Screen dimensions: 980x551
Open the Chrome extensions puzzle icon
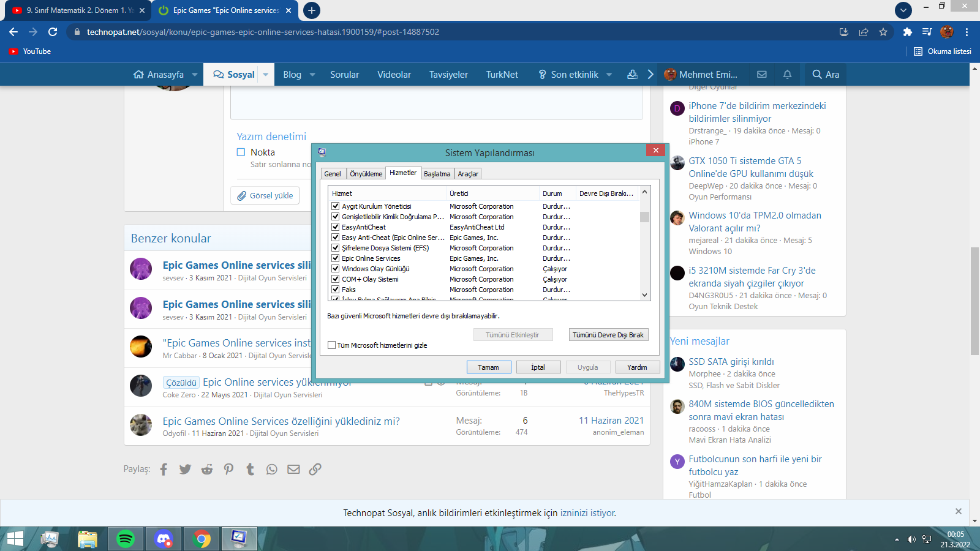click(908, 32)
